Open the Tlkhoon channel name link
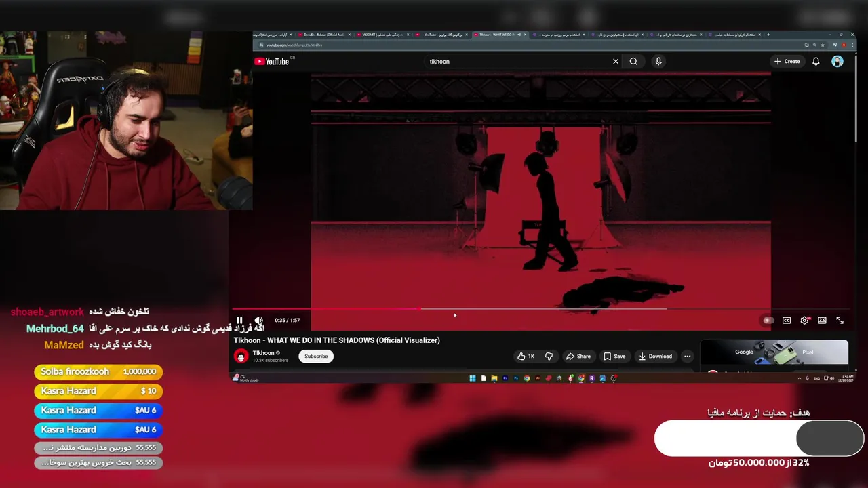Viewport: 868px width, 488px height. tap(263, 353)
